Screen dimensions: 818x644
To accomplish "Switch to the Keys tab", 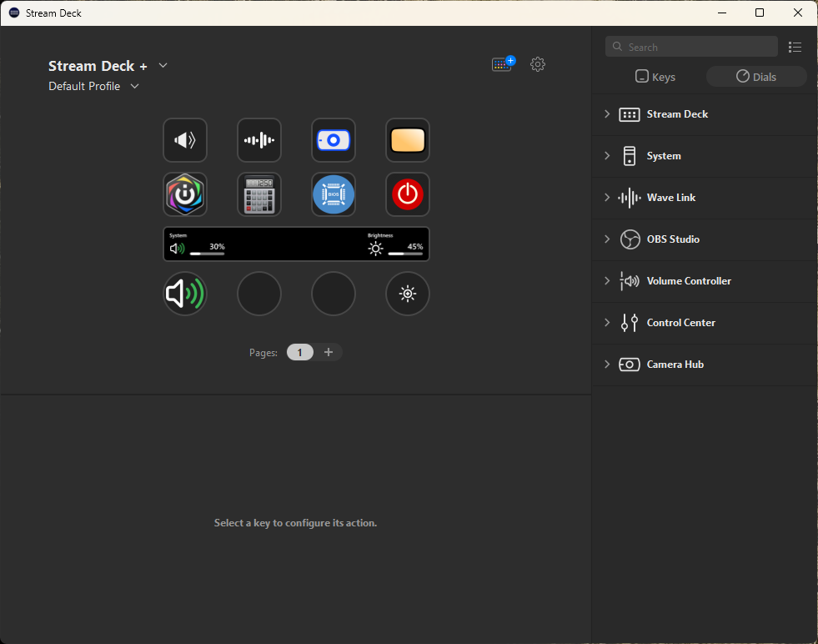I will tap(655, 77).
